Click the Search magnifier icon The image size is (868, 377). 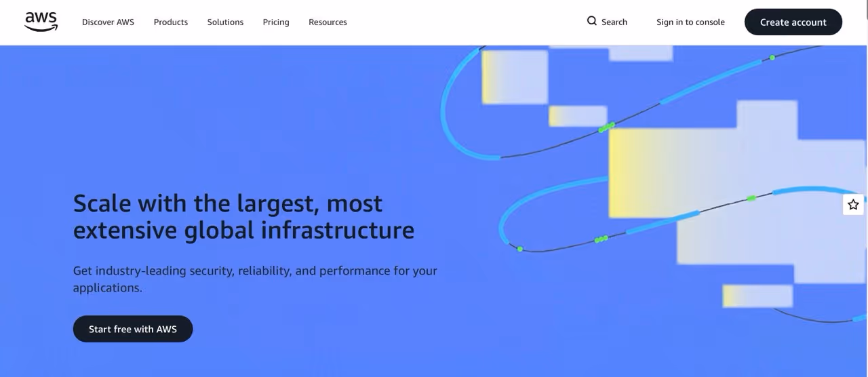(592, 21)
